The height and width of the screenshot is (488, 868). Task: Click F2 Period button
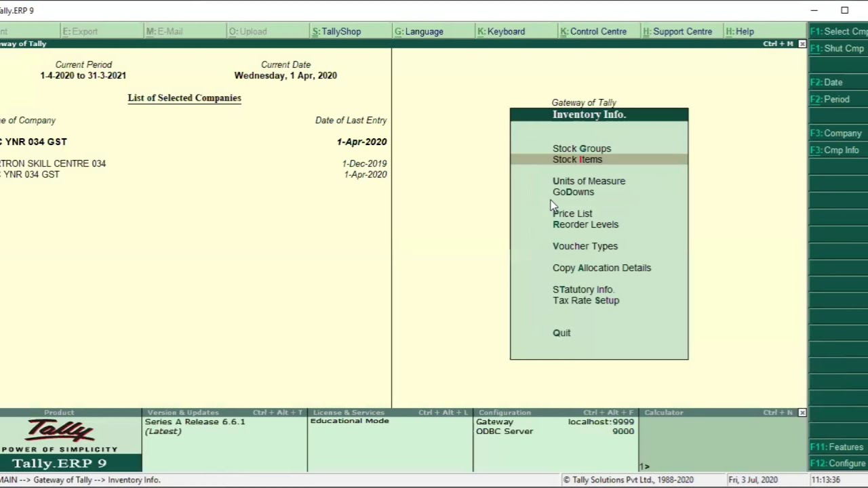(838, 99)
